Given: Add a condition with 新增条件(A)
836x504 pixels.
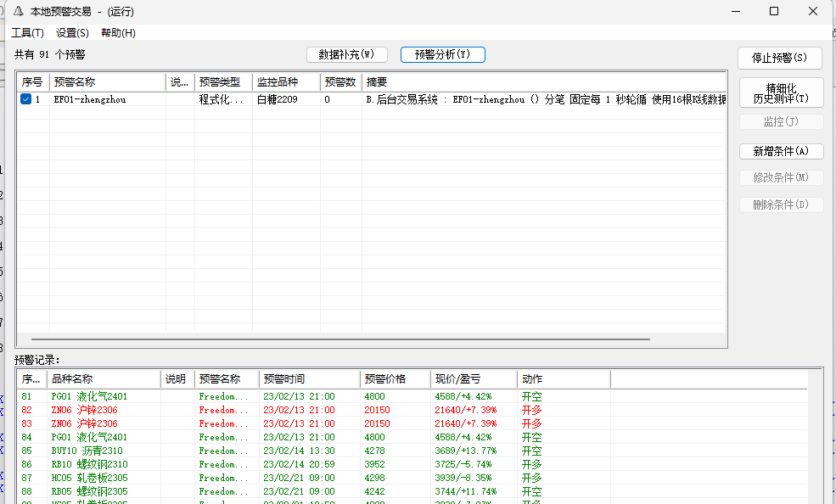Looking at the screenshot, I should (781, 151).
